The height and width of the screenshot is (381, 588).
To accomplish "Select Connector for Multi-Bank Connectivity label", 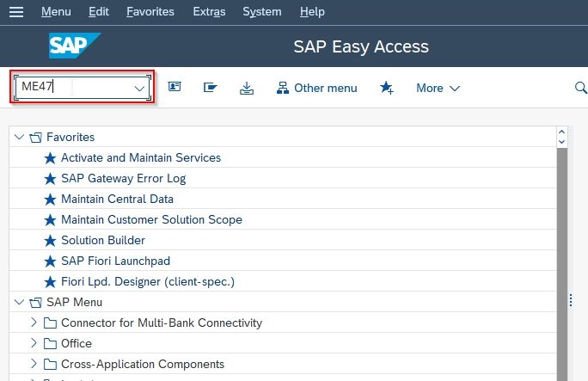I will 162,323.
